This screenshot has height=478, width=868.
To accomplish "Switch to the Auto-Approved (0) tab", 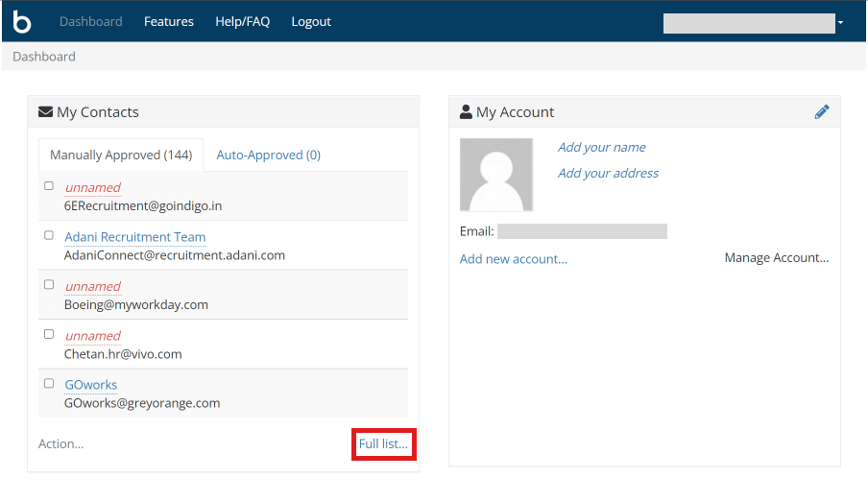I will point(268,155).
